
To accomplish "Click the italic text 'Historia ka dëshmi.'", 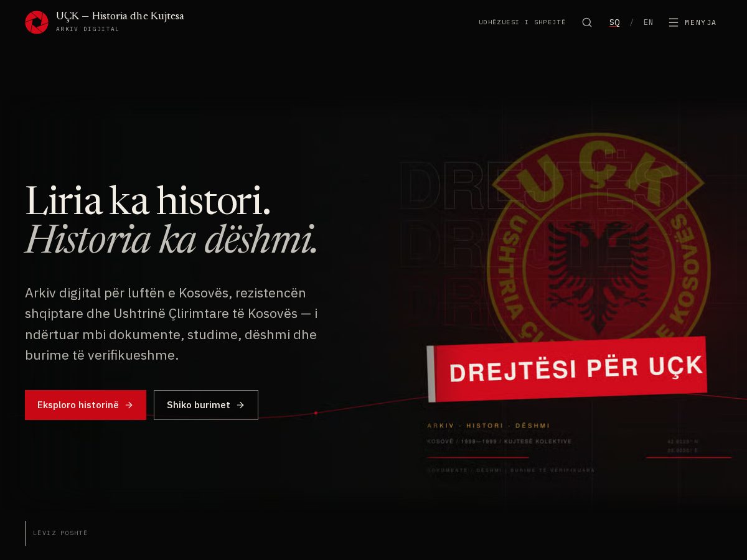I will pos(171,240).
